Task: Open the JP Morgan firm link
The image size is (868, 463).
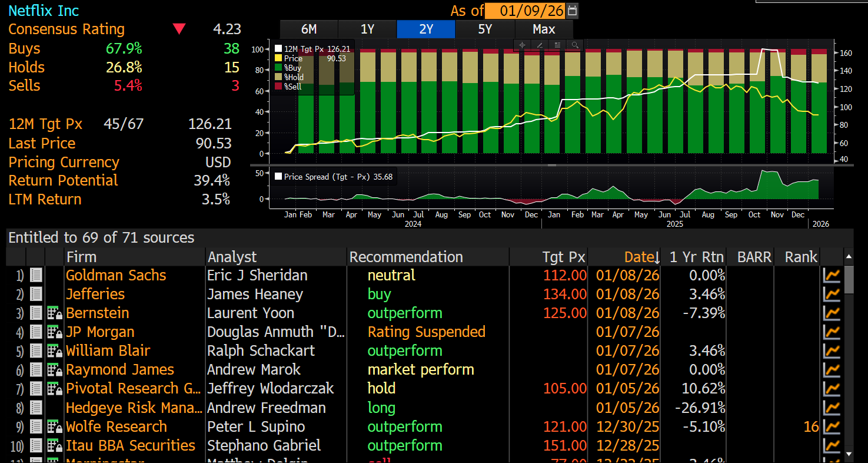Action: pos(100,332)
